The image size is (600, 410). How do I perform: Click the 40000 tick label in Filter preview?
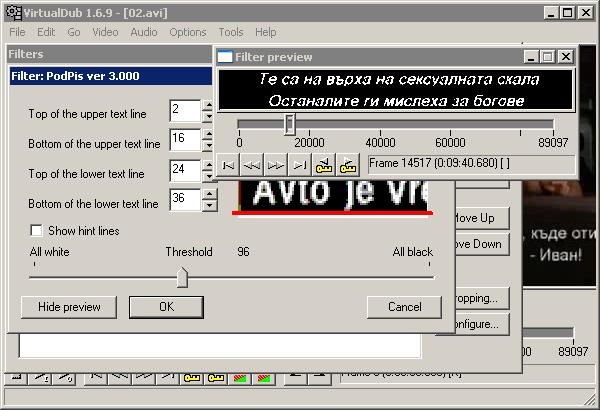[x=380, y=143]
